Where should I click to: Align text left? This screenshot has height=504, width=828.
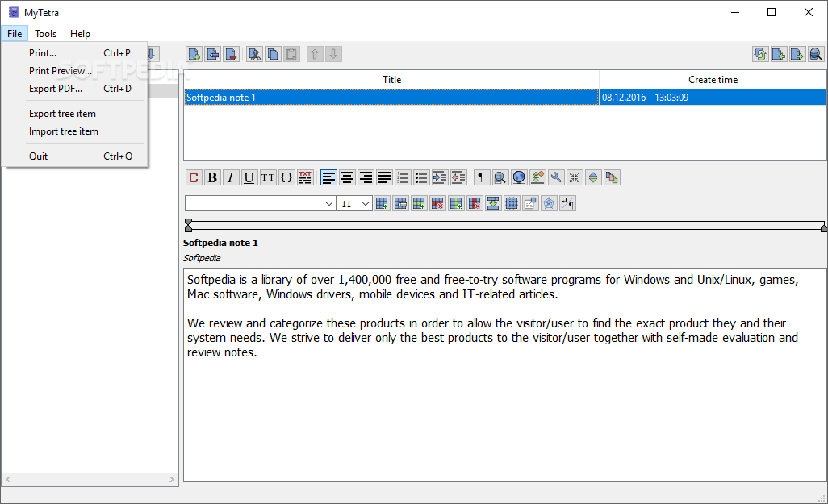(328, 177)
